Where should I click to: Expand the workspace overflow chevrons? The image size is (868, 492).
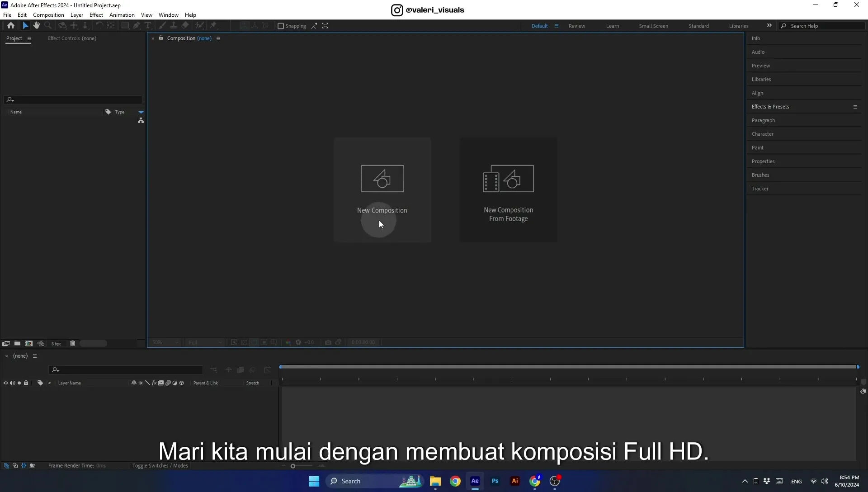(769, 25)
